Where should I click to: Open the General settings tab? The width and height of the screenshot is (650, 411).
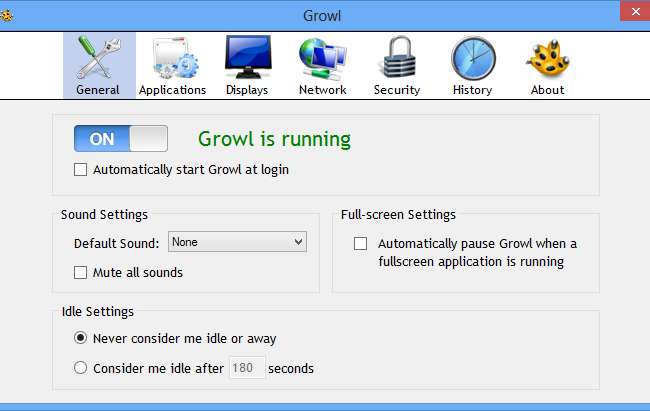pyautogui.click(x=99, y=66)
